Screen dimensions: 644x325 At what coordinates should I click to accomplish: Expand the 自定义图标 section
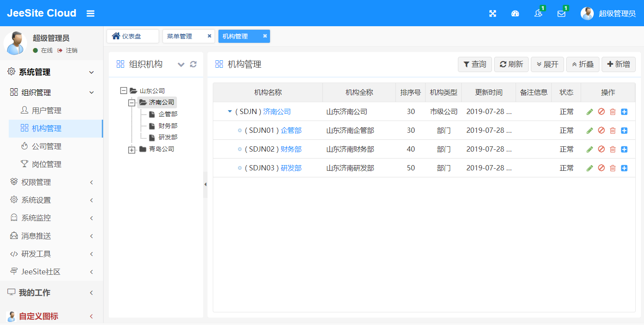[x=52, y=316]
